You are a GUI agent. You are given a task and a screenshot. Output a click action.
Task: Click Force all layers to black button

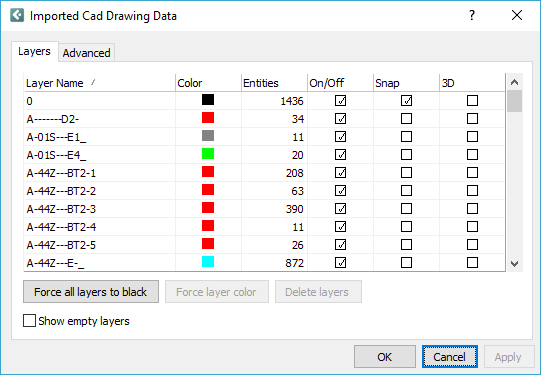(91, 292)
